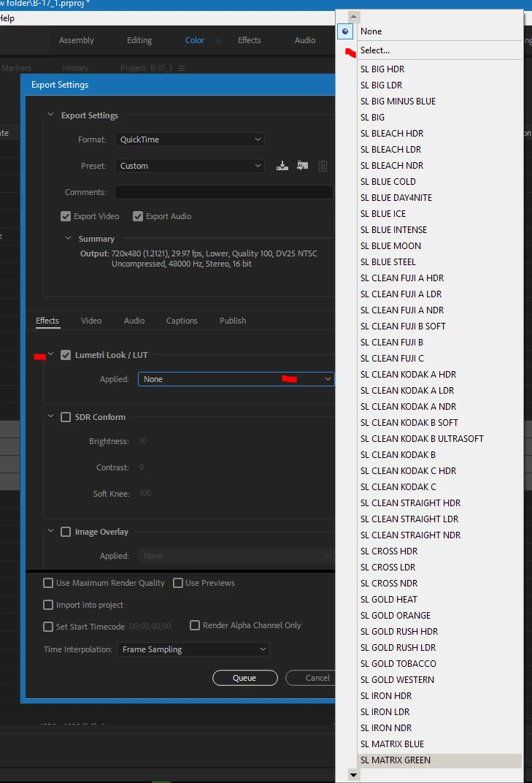Image resolution: width=532 pixels, height=783 pixels.
Task: Click the Import Preset icon
Action: coord(302,166)
